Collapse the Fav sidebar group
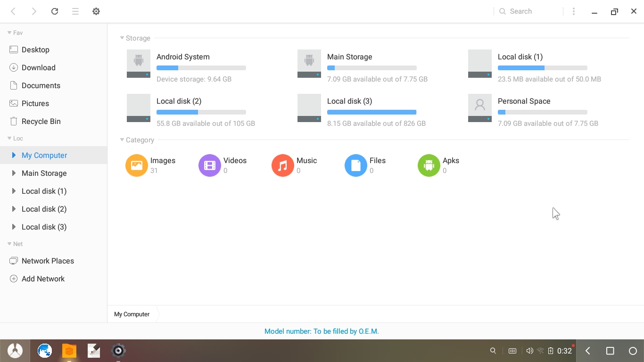644x362 pixels. click(x=9, y=33)
